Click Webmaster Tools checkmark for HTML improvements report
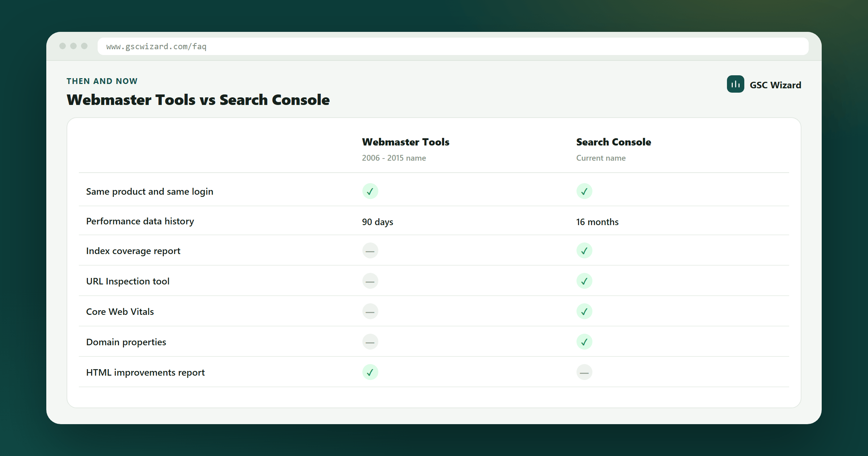Viewport: 868px width, 456px height. coord(370,372)
